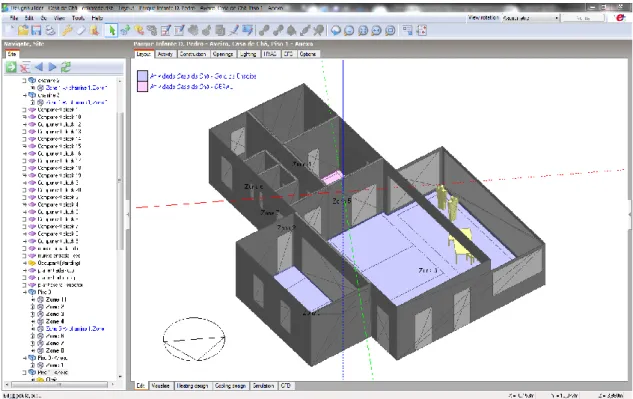633x399 pixels.
Task: Select Zone 4 in the tree
Action: point(55,321)
